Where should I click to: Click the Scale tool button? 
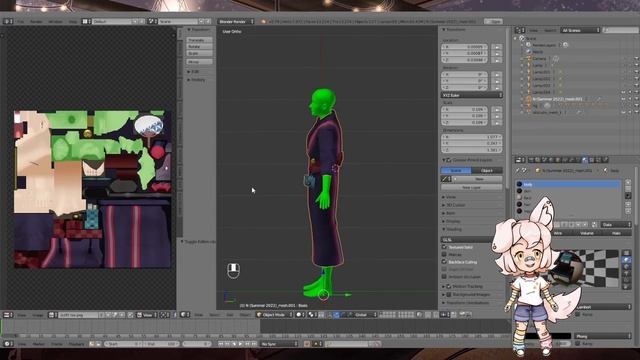200,53
